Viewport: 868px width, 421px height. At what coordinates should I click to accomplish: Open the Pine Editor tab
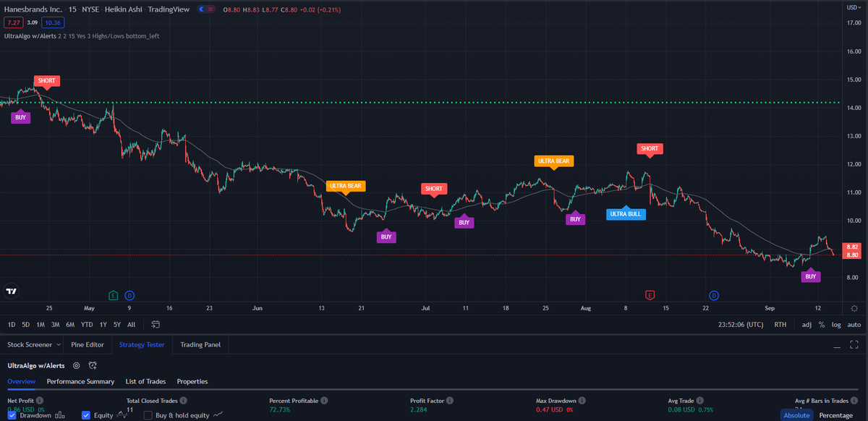point(88,344)
